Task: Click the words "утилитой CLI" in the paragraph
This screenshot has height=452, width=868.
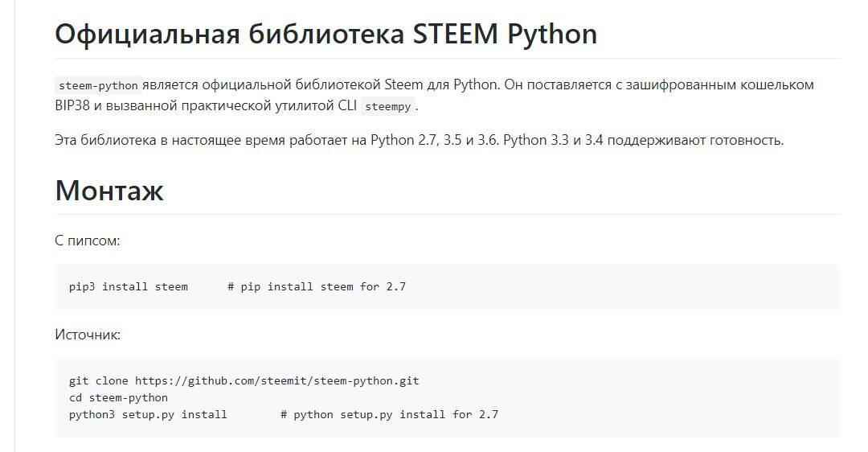Action: click(316, 105)
